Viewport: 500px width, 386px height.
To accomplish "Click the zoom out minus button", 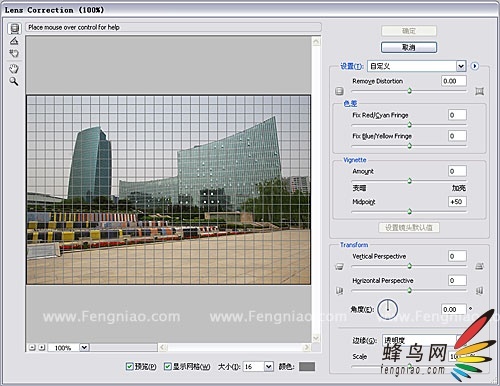I will click(x=32, y=348).
